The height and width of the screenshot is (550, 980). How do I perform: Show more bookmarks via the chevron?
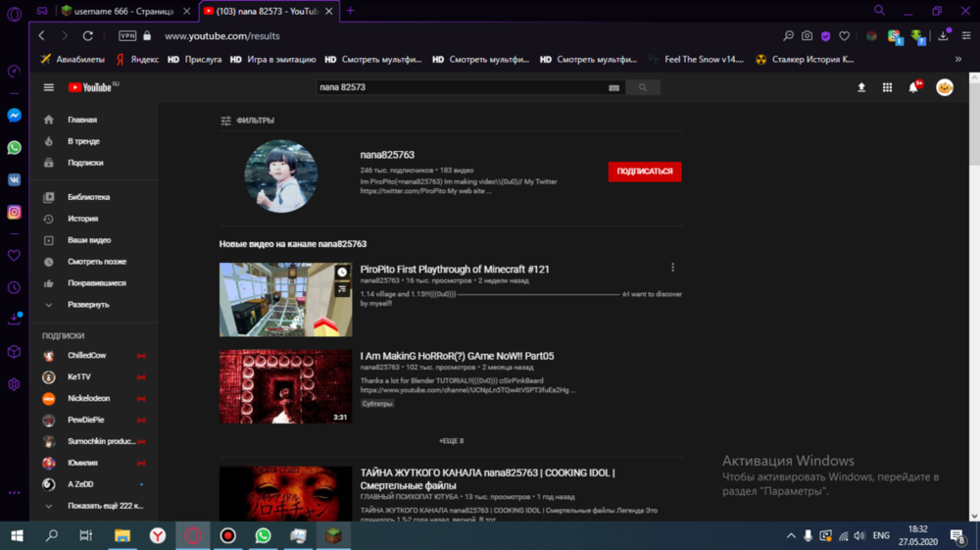tap(958, 60)
